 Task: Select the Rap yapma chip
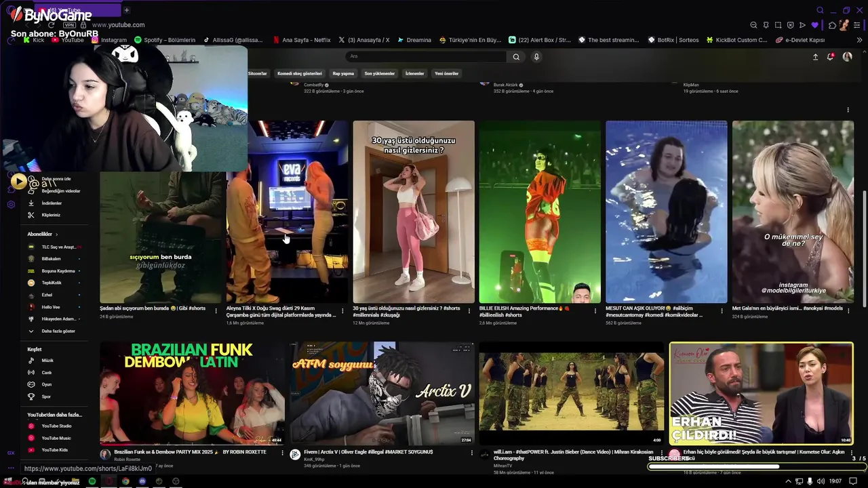(x=343, y=73)
